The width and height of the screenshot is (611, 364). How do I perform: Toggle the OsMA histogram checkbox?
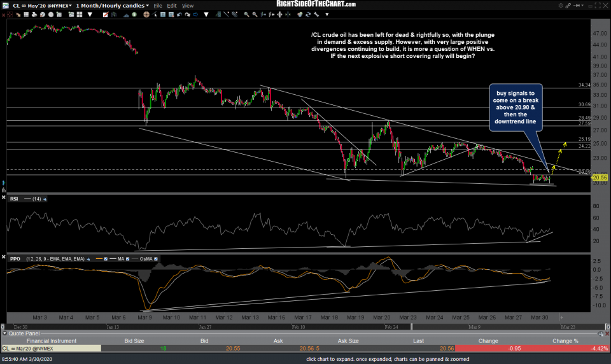(156, 259)
